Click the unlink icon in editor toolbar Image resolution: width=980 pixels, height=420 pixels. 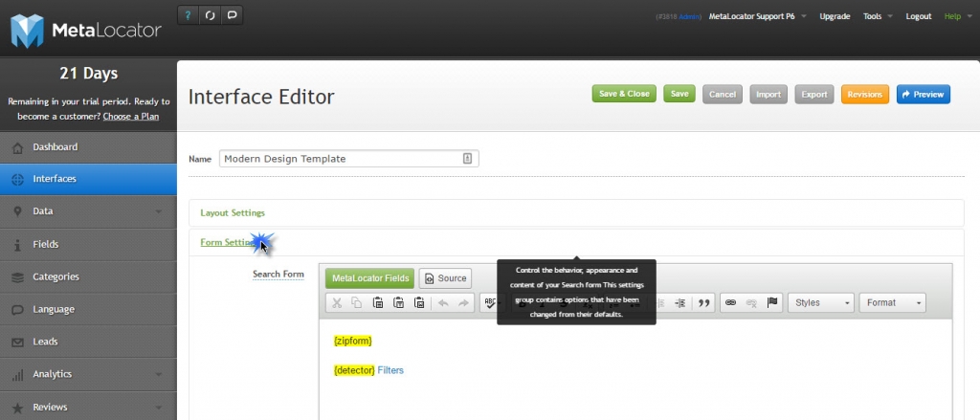pyautogui.click(x=751, y=302)
